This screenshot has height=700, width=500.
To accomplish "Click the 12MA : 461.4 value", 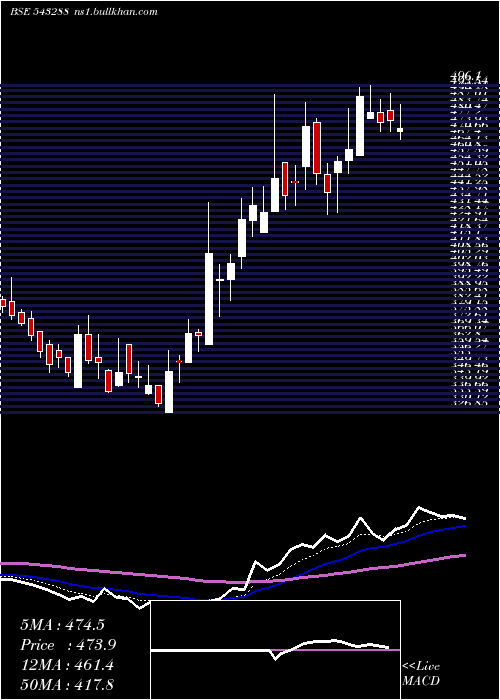I will (x=67, y=666).
